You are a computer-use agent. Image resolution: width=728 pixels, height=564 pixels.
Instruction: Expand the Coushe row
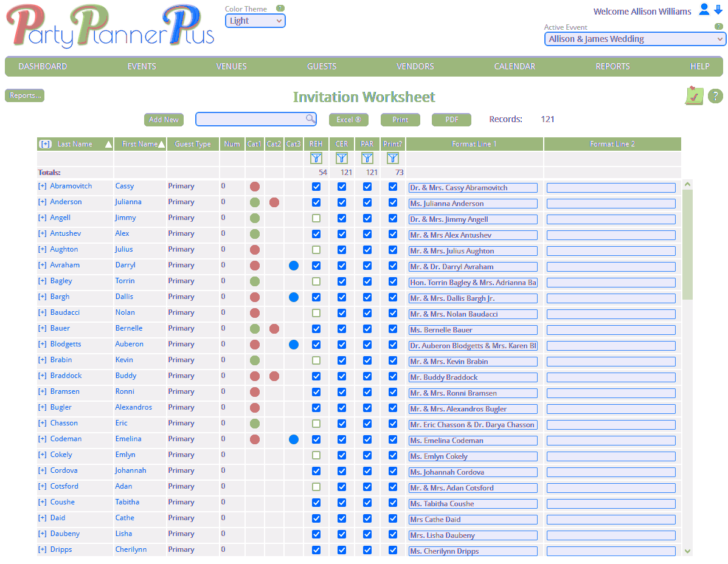[x=42, y=502]
